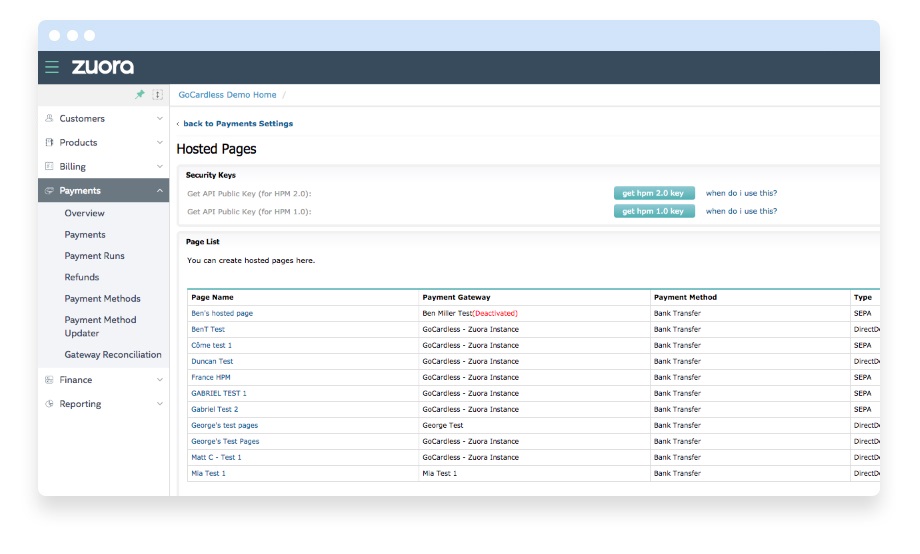Image resolution: width=920 pixels, height=554 pixels.
Task: Expand the Billing menu chevron
Action: pyautogui.click(x=160, y=166)
